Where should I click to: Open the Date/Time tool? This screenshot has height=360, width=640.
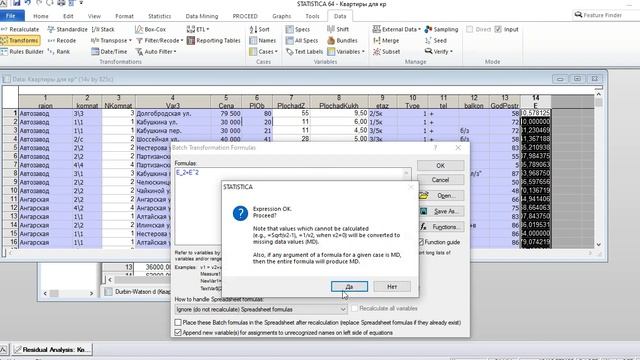[109, 52]
